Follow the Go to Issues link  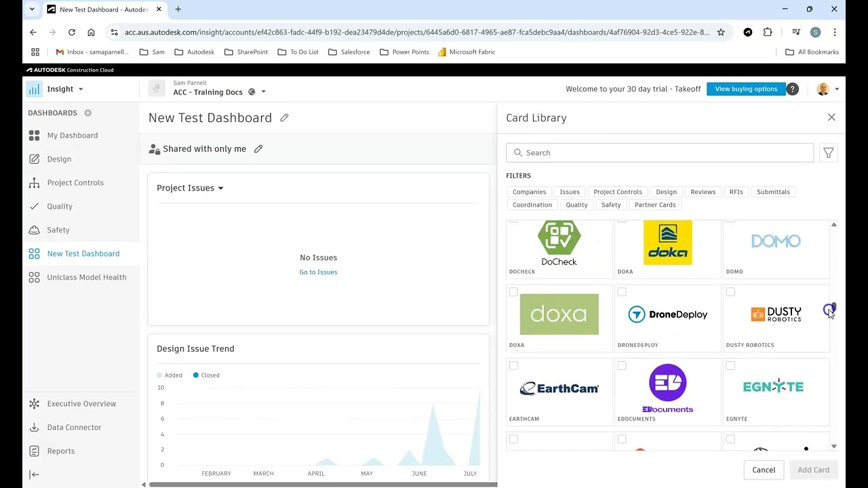coord(318,272)
